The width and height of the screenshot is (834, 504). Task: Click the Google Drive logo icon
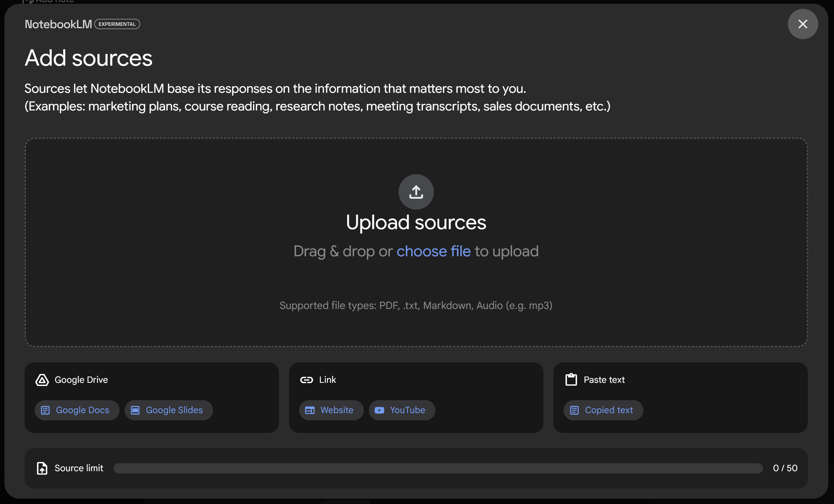42,380
